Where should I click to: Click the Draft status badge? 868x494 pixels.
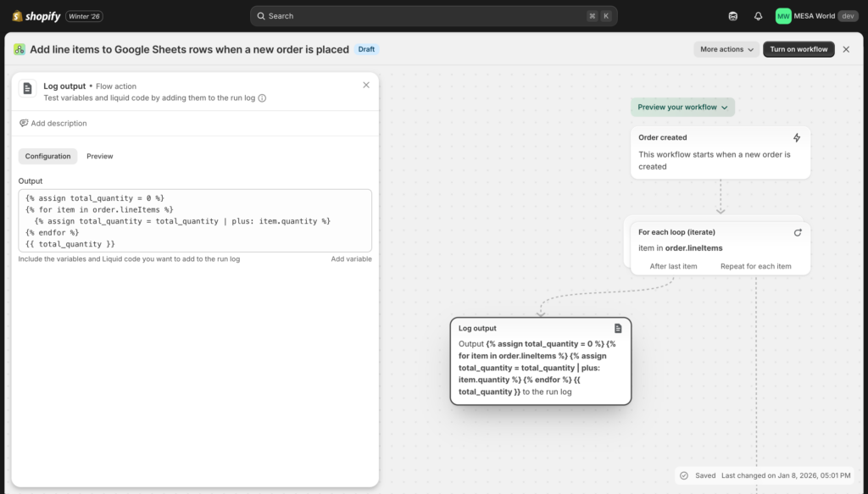click(x=366, y=49)
